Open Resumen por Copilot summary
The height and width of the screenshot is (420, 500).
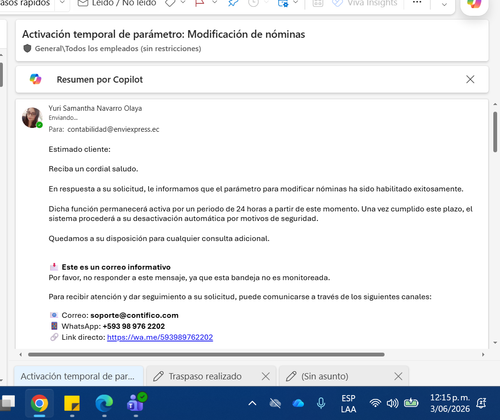pos(99,80)
